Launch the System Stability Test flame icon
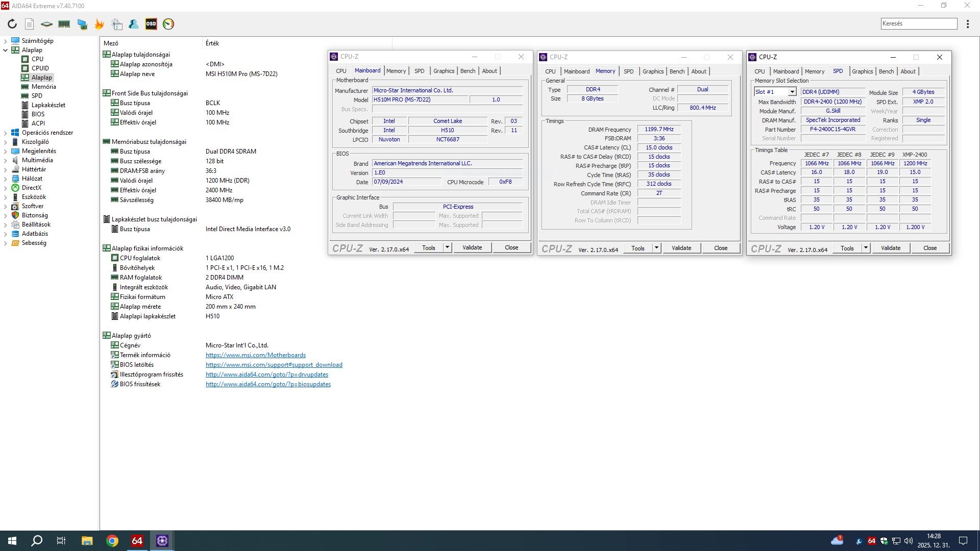 [x=99, y=24]
